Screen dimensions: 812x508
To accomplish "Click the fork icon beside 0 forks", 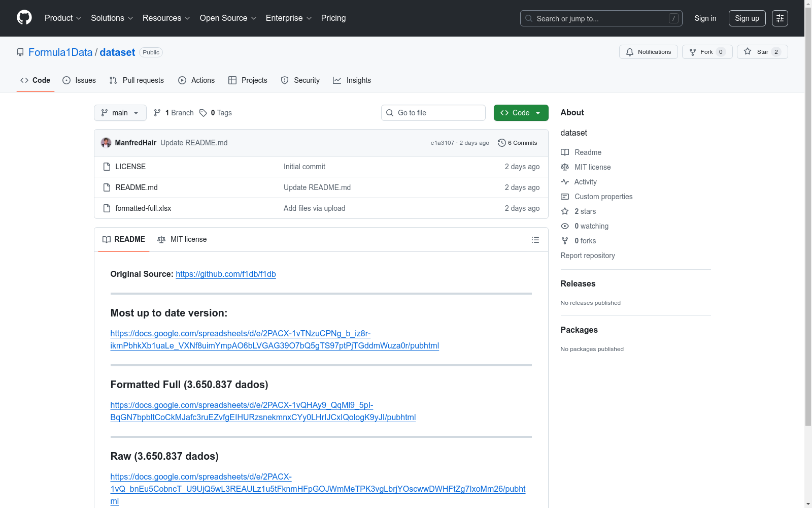I will pos(565,241).
